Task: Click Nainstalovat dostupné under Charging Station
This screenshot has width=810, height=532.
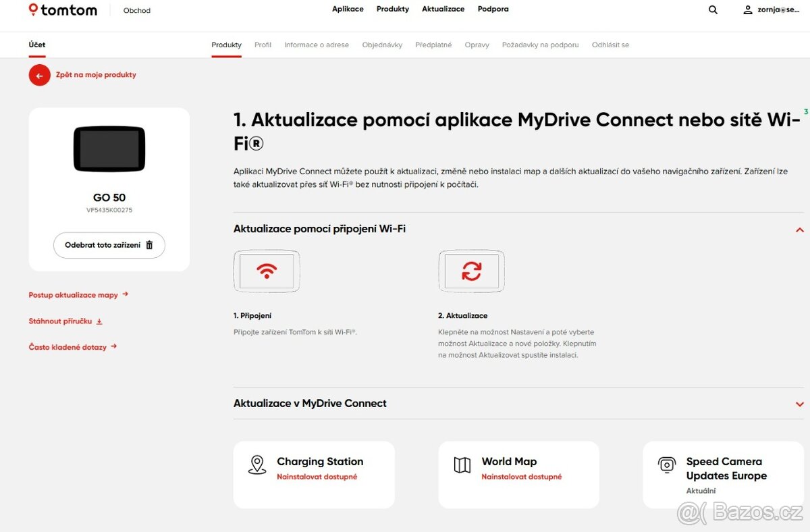Action: (317, 477)
